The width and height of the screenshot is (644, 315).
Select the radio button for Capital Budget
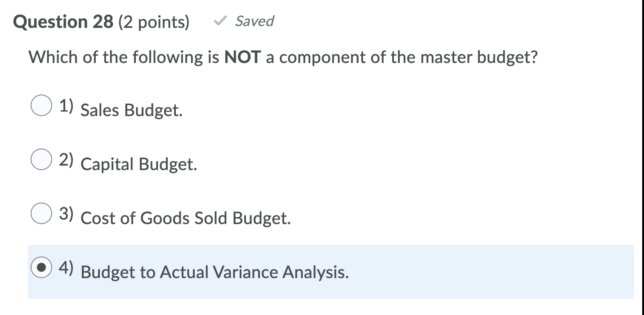41,160
